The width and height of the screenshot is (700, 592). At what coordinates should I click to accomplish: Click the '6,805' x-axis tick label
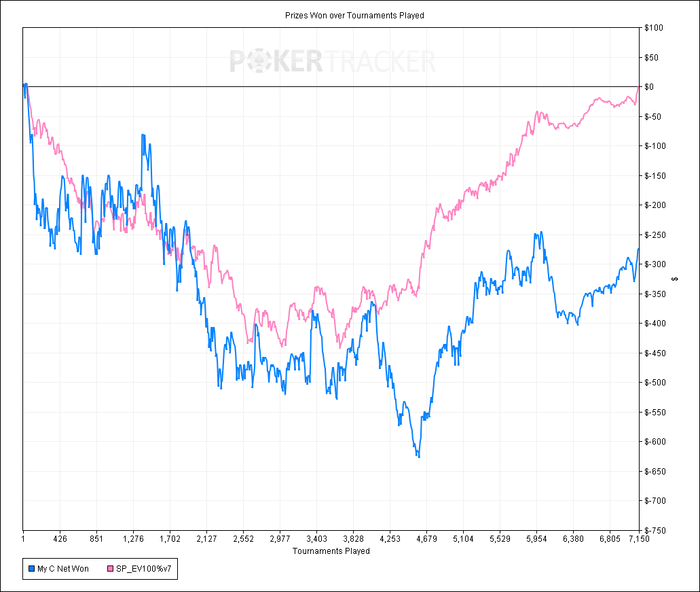[610, 539]
